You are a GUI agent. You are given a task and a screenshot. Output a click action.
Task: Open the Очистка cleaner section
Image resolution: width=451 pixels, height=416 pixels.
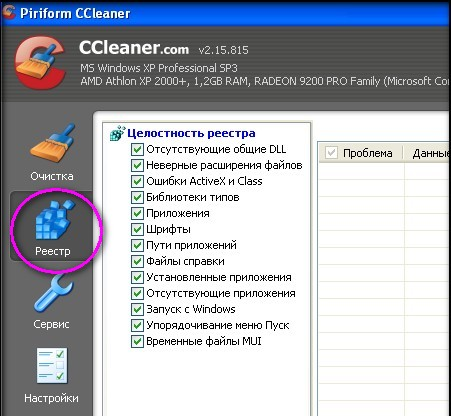tap(52, 152)
